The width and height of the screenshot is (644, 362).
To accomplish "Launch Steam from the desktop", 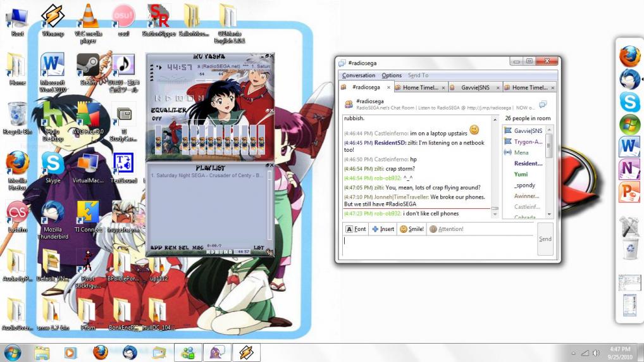I will tap(88, 68).
